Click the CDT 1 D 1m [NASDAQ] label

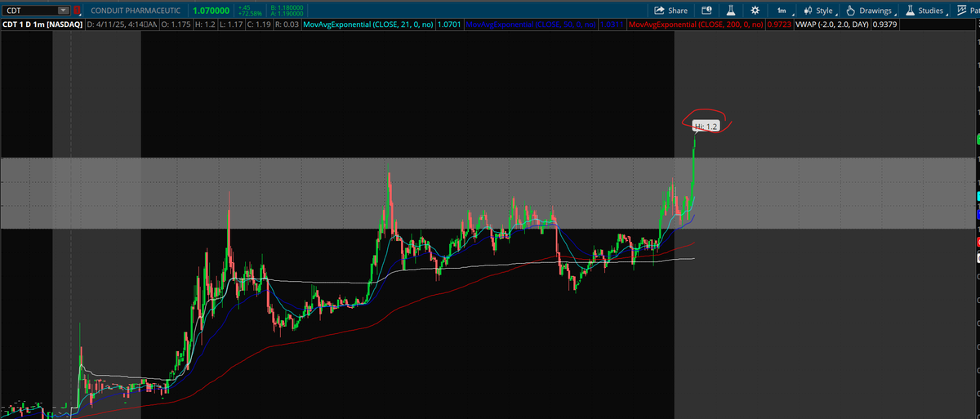(42, 25)
